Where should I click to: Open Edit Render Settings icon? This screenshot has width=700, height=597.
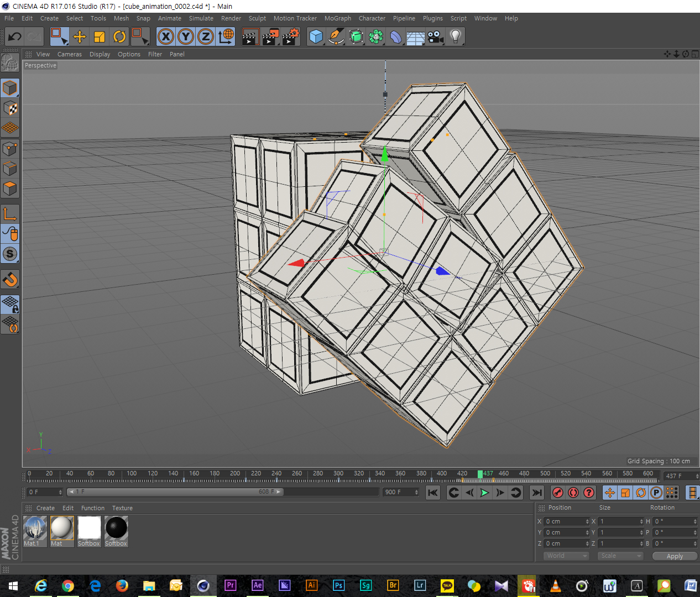click(291, 37)
